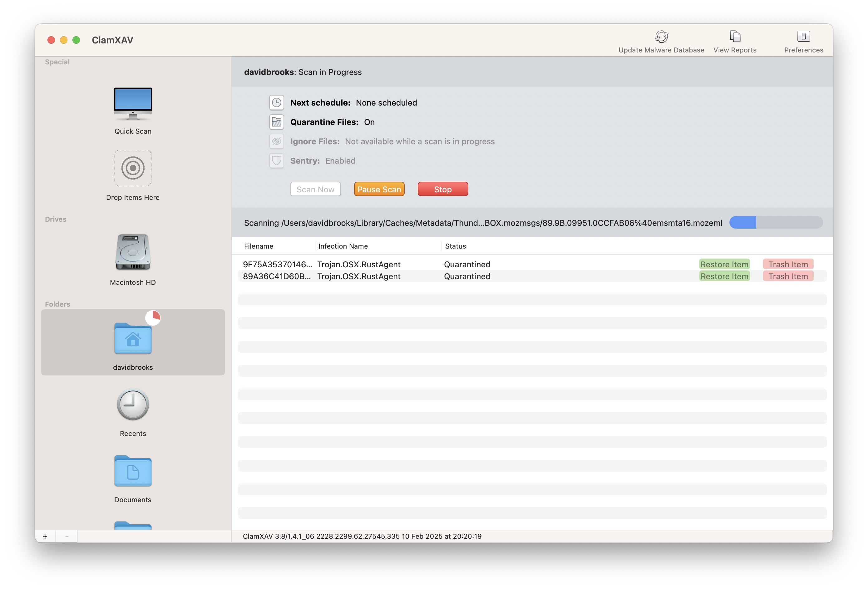Select the 89A36C41D60B... filename cell
Image resolution: width=868 pixels, height=589 pixels.
point(277,276)
